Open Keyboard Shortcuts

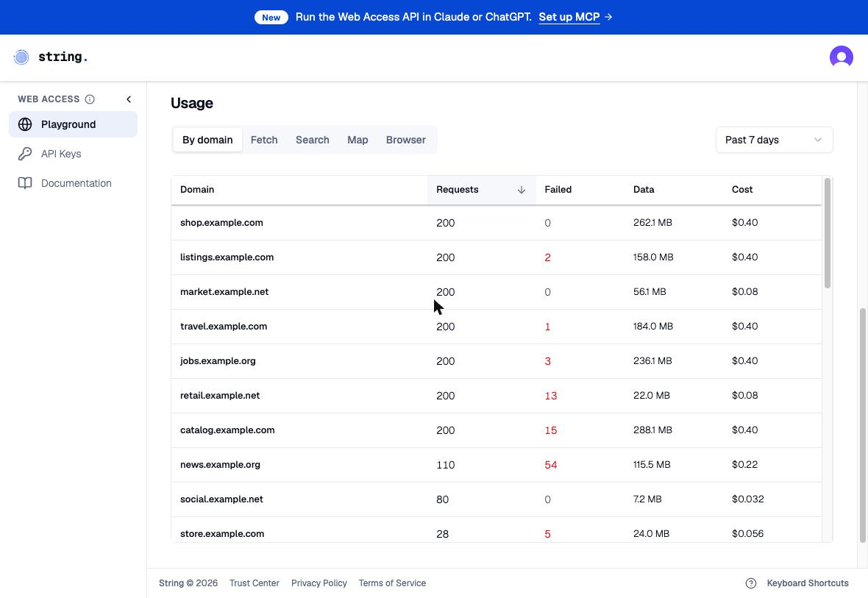point(807,583)
